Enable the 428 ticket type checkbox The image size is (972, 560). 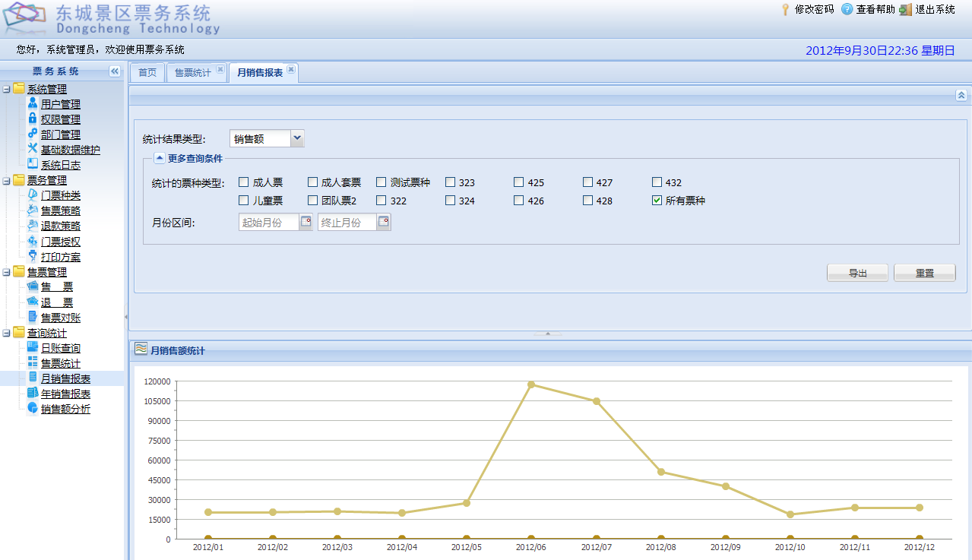point(588,201)
